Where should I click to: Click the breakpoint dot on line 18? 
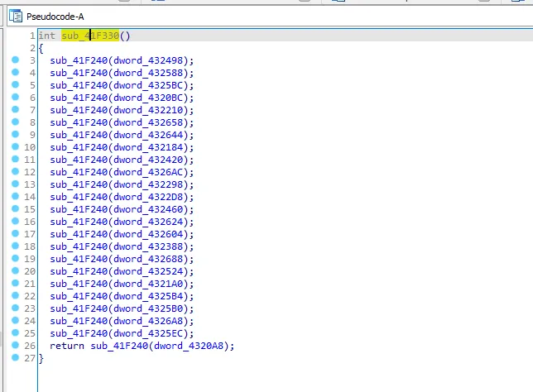click(x=15, y=246)
